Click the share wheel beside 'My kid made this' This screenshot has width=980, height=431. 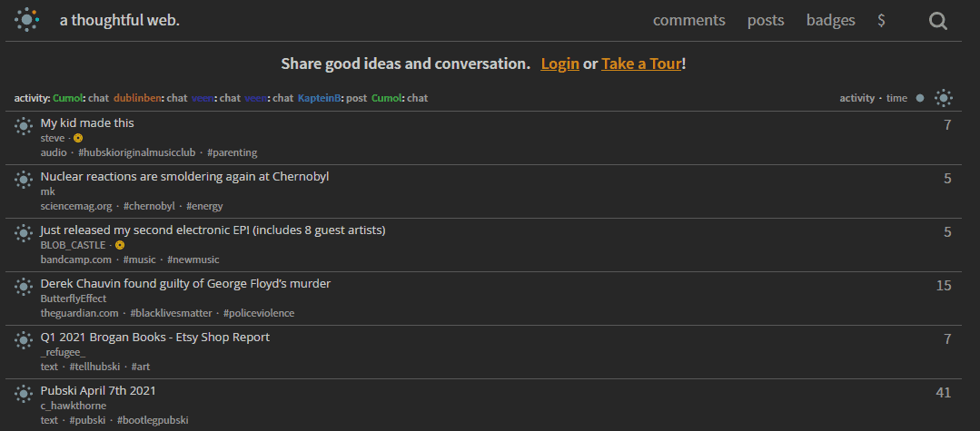click(24, 126)
